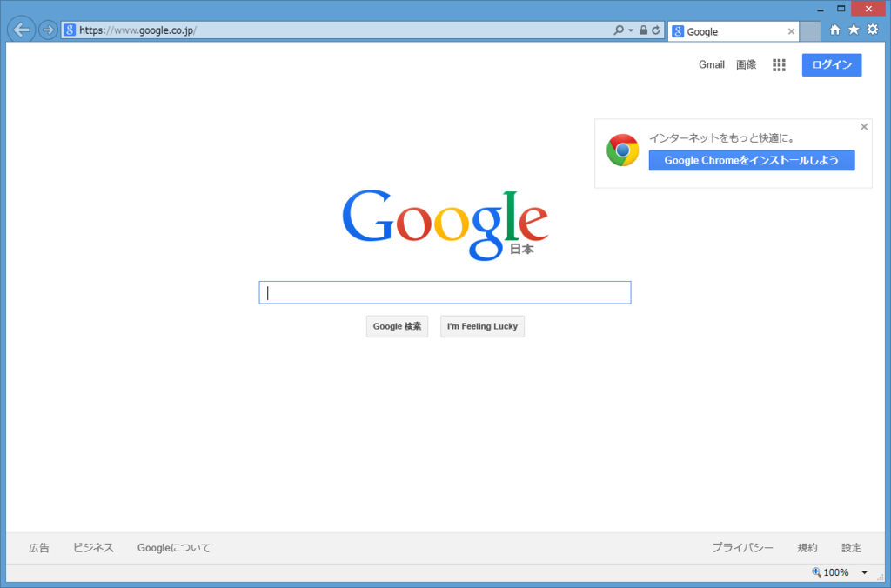Go back with the browser Back arrow

[22, 29]
